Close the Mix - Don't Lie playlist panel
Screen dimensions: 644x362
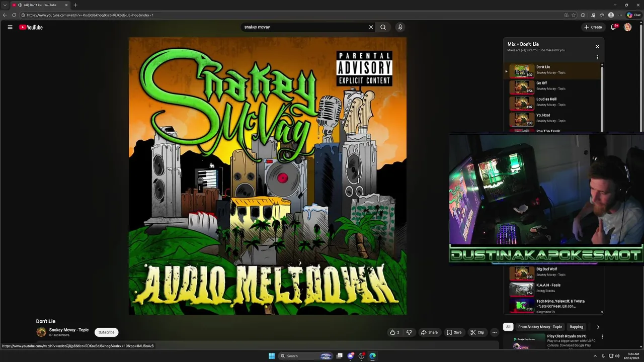click(597, 46)
